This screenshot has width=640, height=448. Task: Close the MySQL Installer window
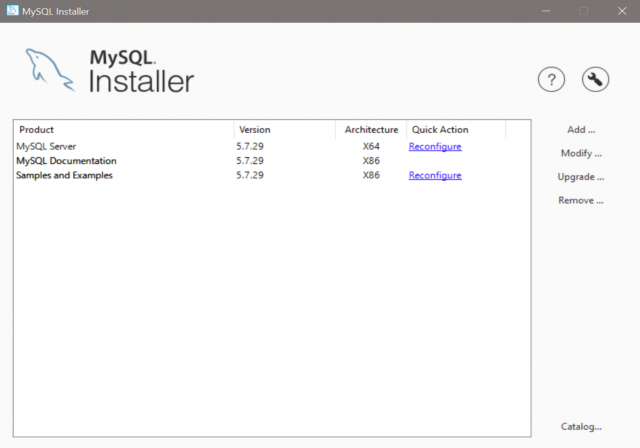click(x=622, y=11)
